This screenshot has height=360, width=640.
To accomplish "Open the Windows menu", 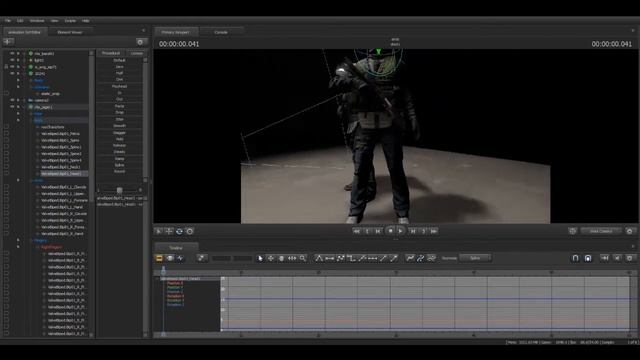I will point(37,20).
